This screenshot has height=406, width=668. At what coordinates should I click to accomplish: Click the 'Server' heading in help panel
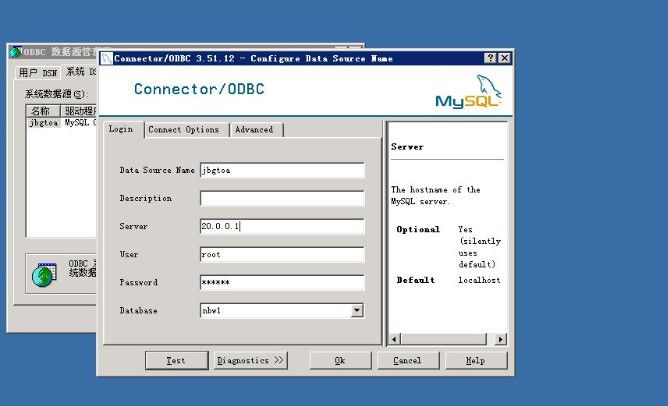point(407,147)
